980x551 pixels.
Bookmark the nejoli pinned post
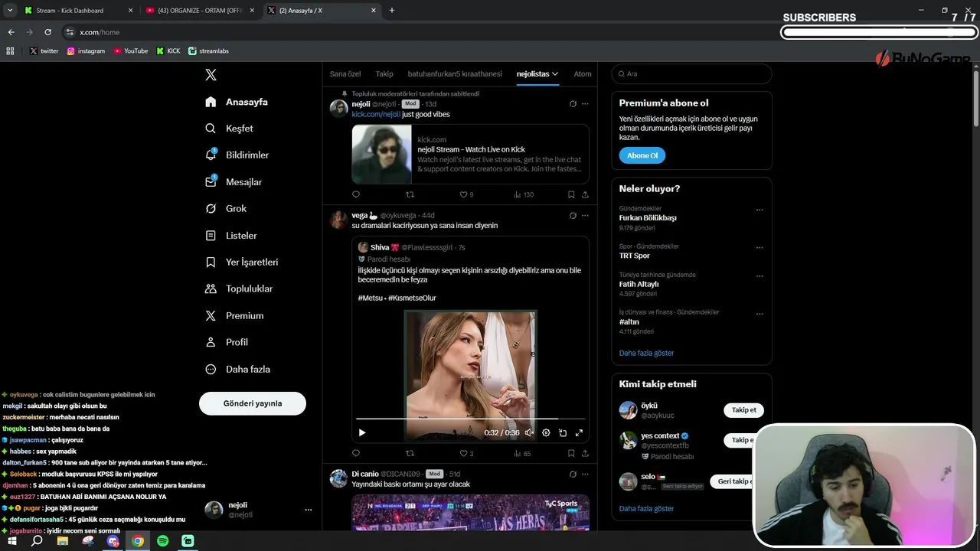pos(571,194)
